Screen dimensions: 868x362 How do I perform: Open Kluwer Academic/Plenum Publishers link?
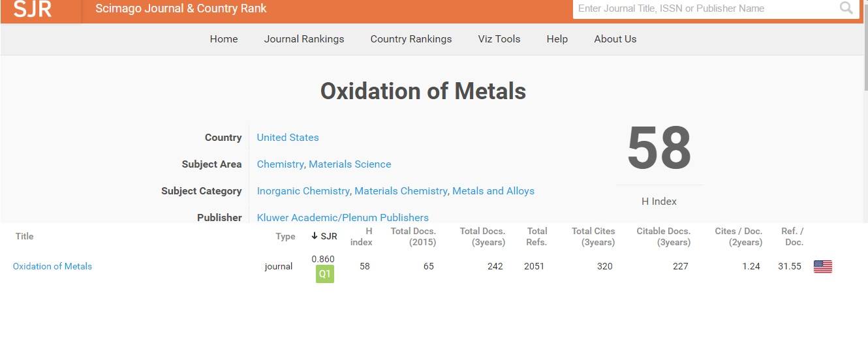pyautogui.click(x=343, y=217)
